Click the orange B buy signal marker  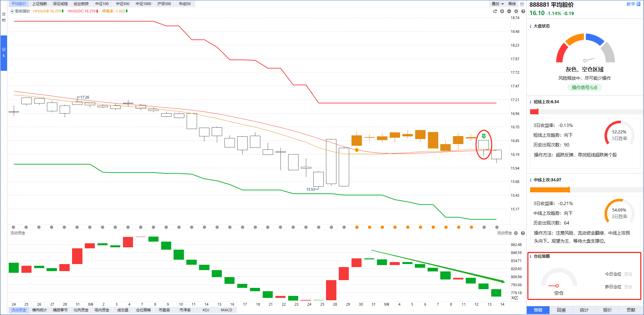tap(357, 150)
